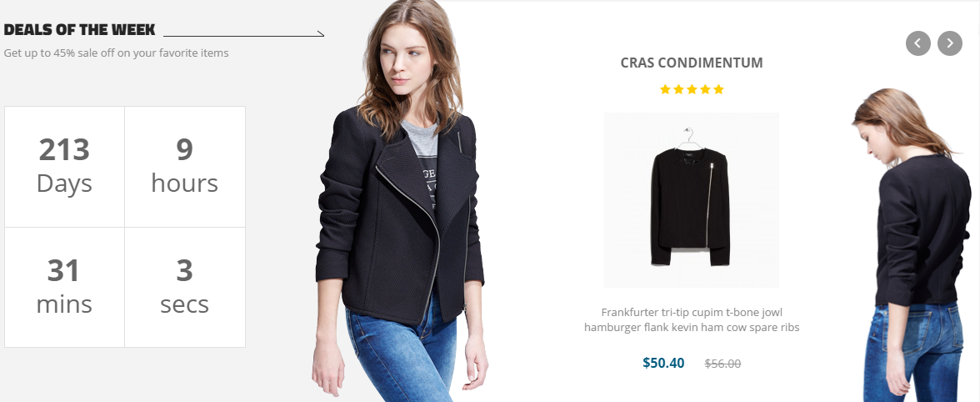Click the arrow line beside Deals heading
This screenshot has width=980, height=402.
tap(243, 33)
